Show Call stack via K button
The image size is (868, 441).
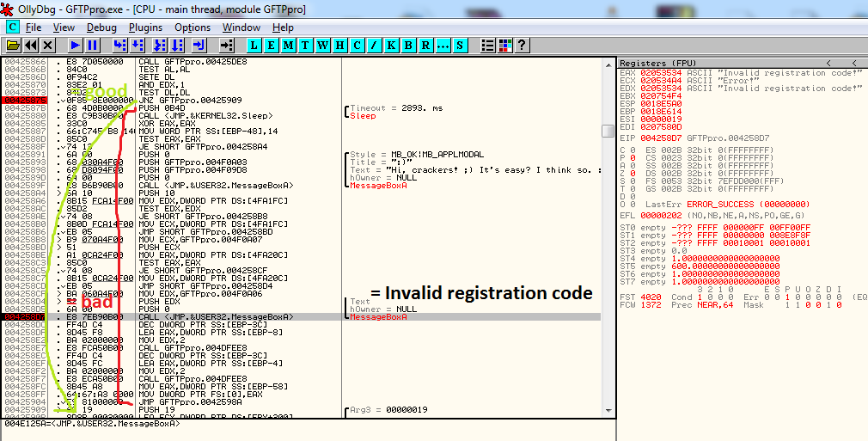pyautogui.click(x=391, y=45)
